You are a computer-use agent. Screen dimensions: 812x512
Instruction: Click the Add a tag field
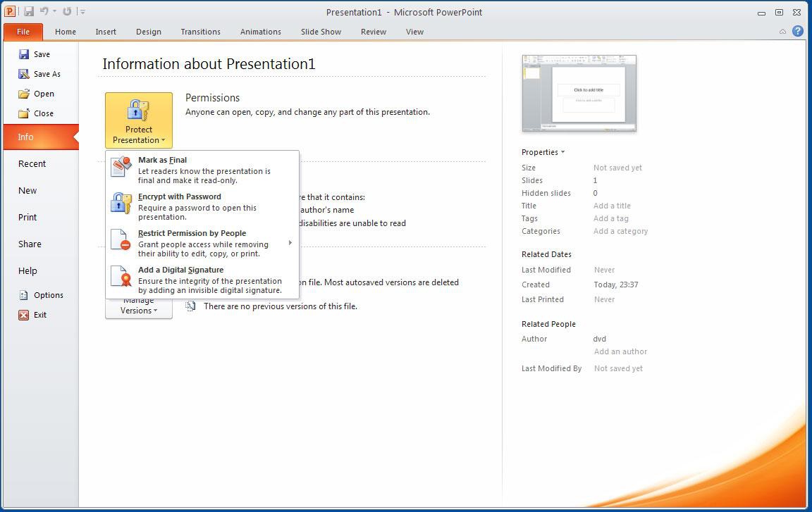[611, 219]
